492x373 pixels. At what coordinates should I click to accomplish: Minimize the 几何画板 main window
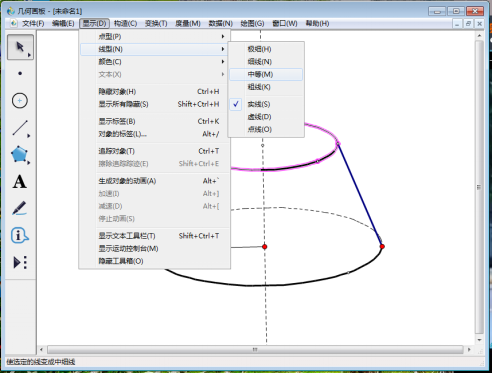pos(437,11)
